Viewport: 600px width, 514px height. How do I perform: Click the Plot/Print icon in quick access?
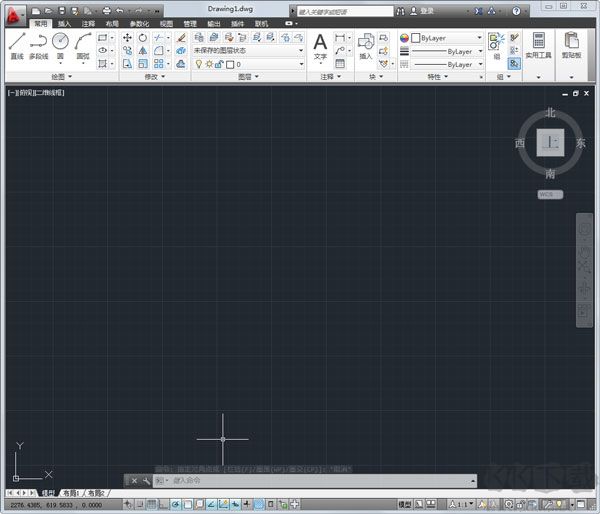click(107, 11)
